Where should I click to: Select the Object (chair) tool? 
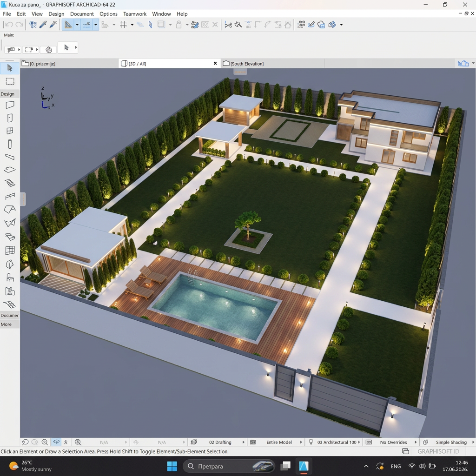pos(10,278)
